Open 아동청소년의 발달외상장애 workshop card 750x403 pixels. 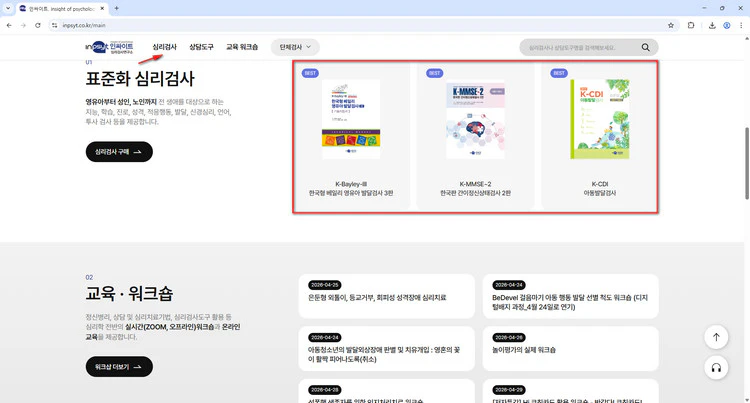click(x=386, y=349)
